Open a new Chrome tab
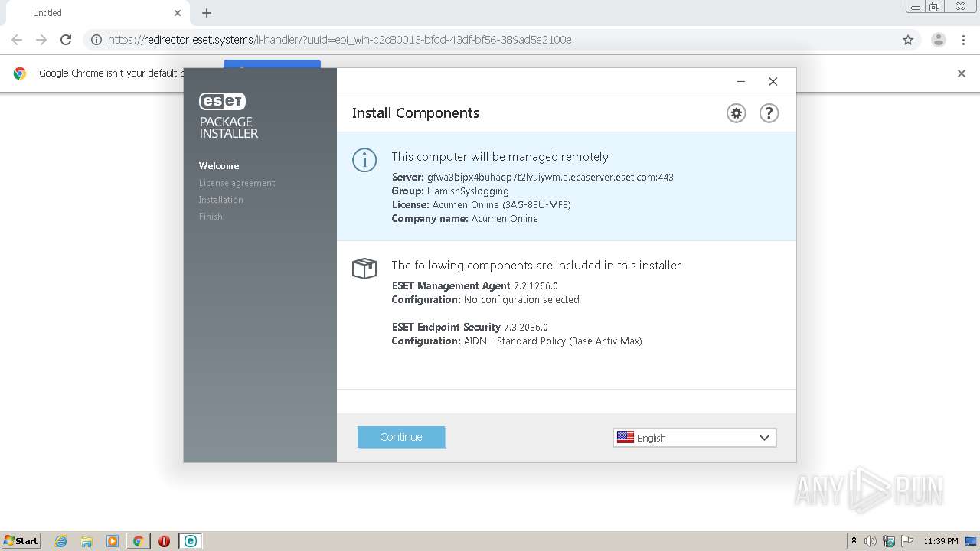980x551 pixels. pos(207,13)
